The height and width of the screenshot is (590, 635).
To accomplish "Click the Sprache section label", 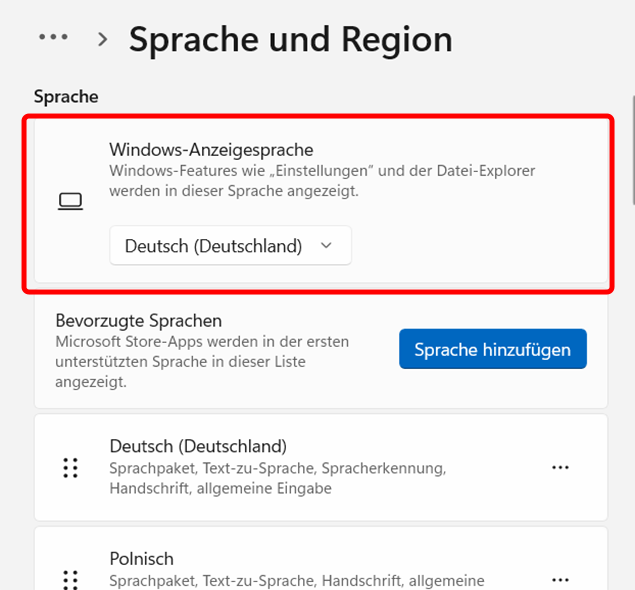I will pyautogui.click(x=66, y=97).
